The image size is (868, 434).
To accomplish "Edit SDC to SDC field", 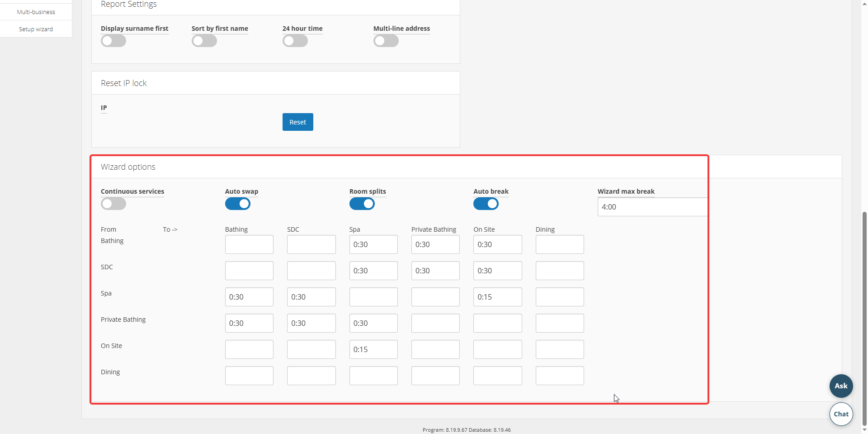I will 311,271.
